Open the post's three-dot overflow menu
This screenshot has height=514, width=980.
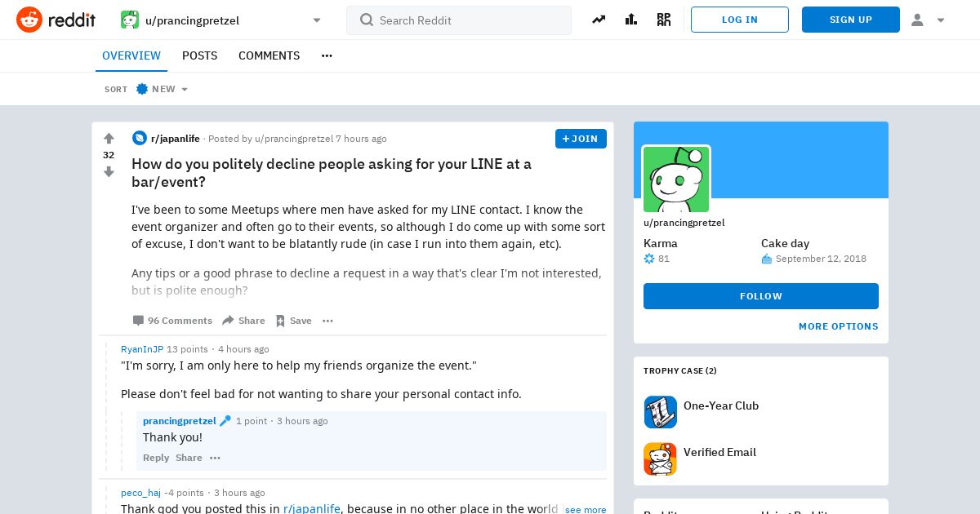pyautogui.click(x=327, y=321)
